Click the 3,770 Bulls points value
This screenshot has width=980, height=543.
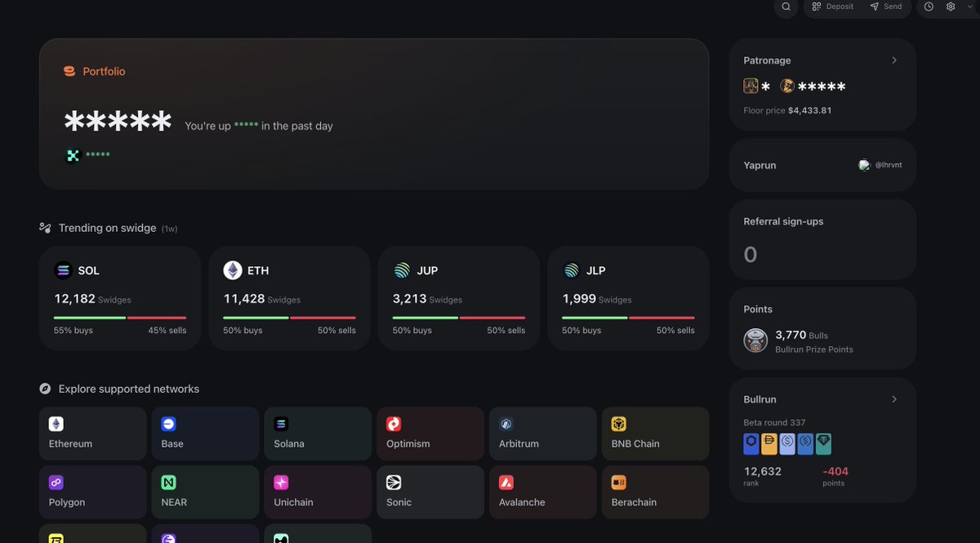tap(791, 335)
